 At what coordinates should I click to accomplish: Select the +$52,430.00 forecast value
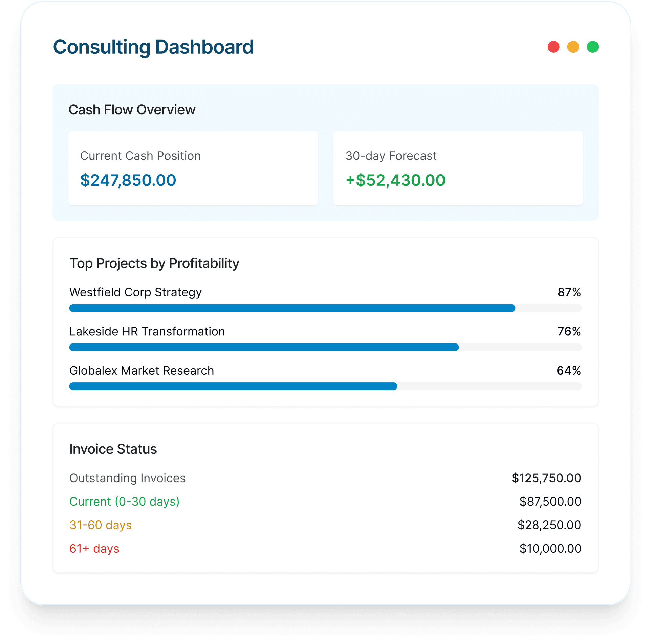pos(395,180)
